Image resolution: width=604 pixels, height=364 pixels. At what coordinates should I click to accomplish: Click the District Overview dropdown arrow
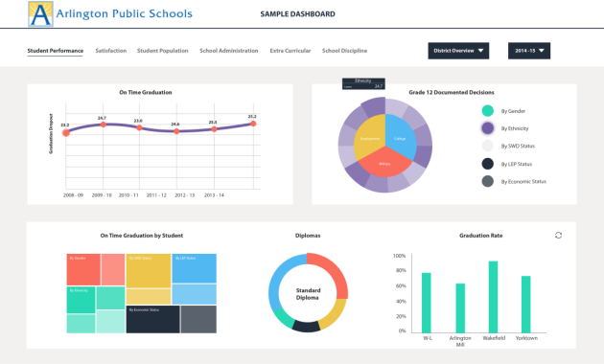pyautogui.click(x=480, y=51)
